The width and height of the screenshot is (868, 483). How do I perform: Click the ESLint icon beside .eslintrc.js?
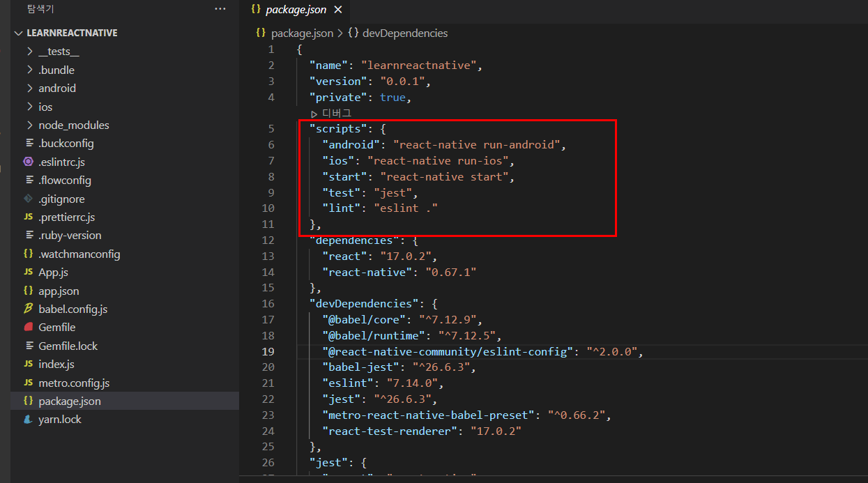point(29,162)
